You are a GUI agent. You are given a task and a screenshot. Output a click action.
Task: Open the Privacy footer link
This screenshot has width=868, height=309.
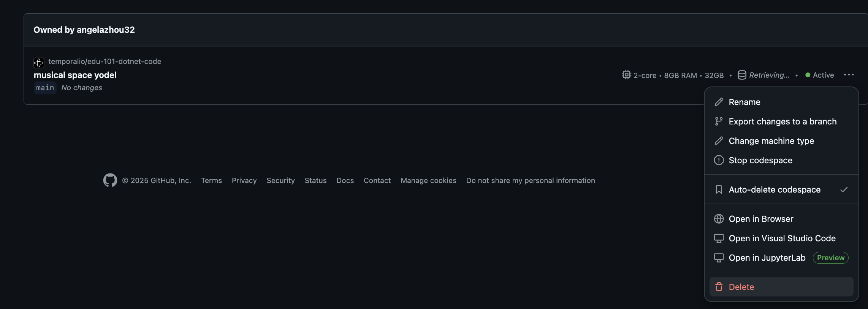click(244, 180)
